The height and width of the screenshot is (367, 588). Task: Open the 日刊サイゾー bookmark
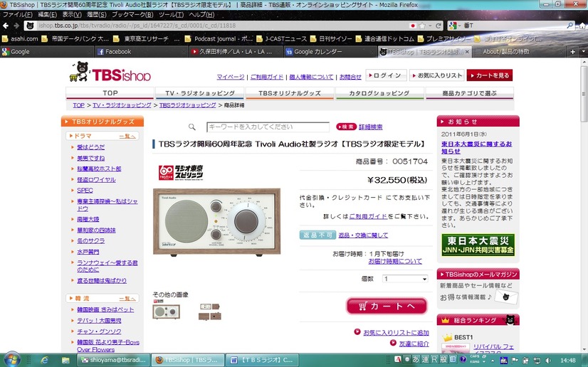(331, 38)
